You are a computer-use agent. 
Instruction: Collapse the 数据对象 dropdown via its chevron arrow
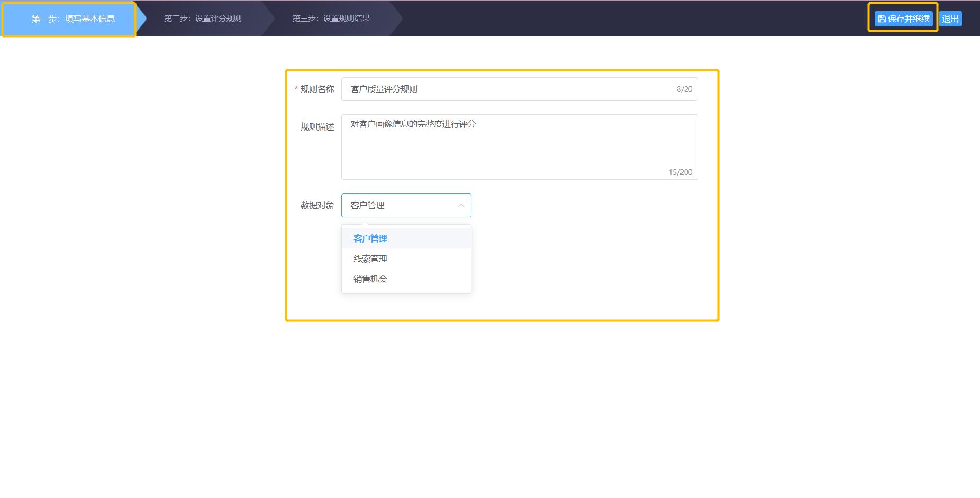click(461, 206)
